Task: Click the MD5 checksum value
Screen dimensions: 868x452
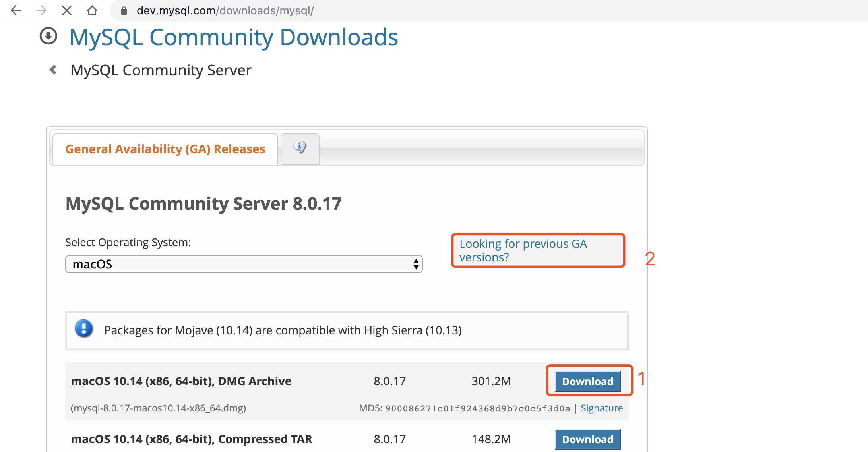Action: tap(478, 409)
